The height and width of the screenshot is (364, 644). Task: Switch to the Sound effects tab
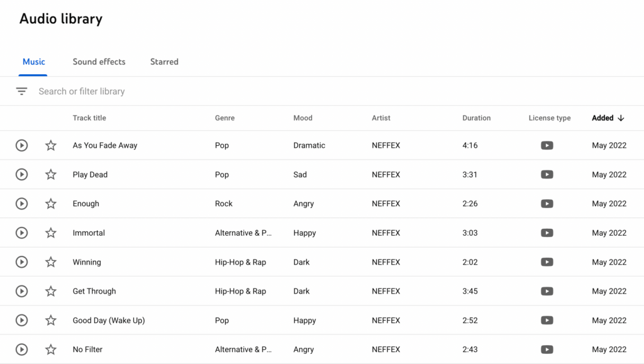(x=99, y=62)
